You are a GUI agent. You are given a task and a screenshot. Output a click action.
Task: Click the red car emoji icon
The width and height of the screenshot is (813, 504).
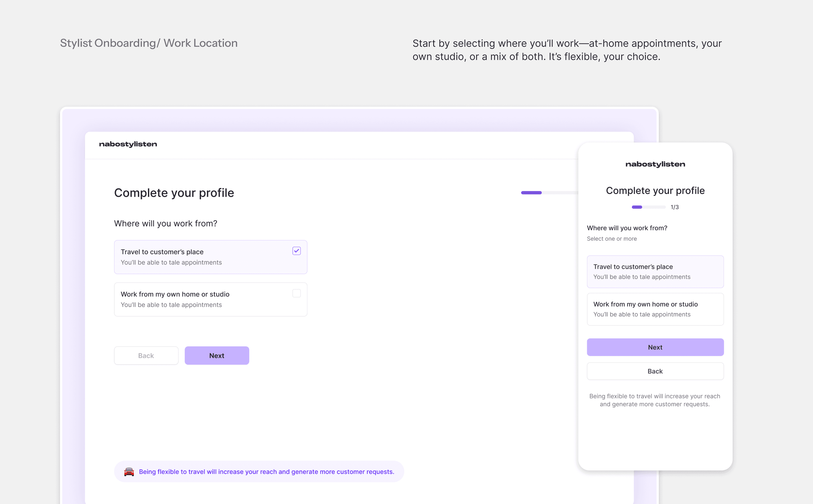pos(129,472)
